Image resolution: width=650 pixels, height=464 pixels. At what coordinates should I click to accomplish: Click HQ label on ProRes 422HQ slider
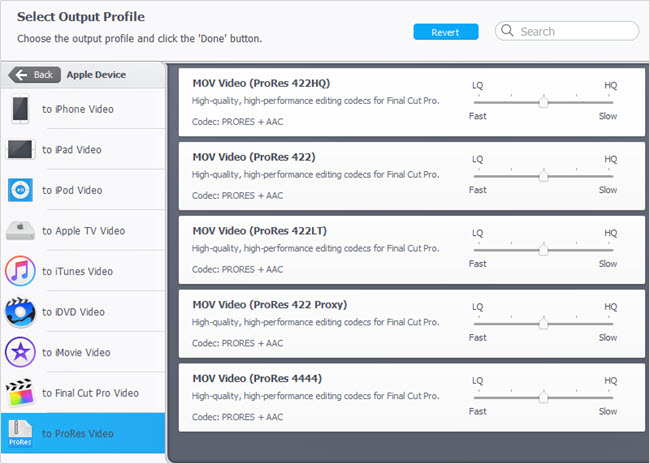(611, 85)
